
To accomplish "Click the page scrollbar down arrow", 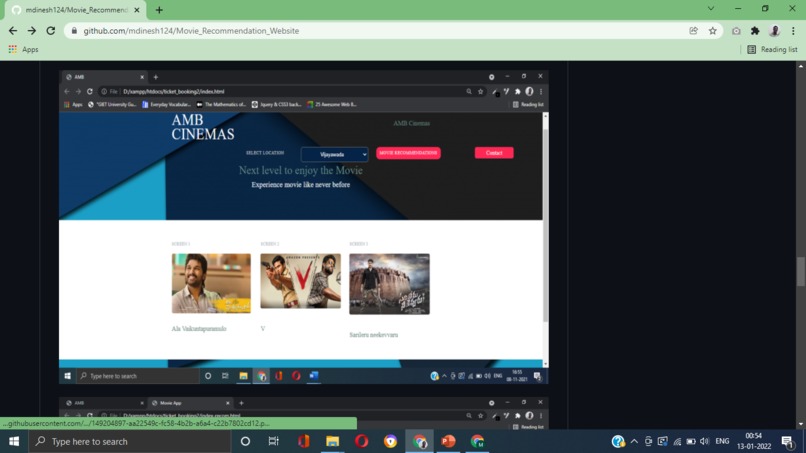I will pos(801,425).
